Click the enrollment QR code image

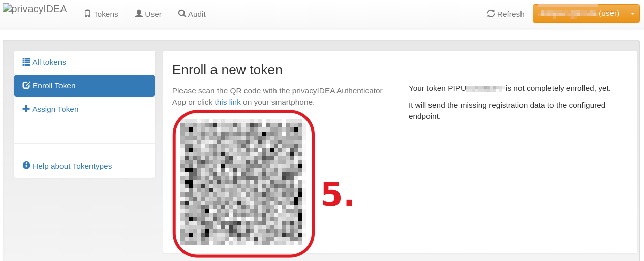tap(243, 182)
